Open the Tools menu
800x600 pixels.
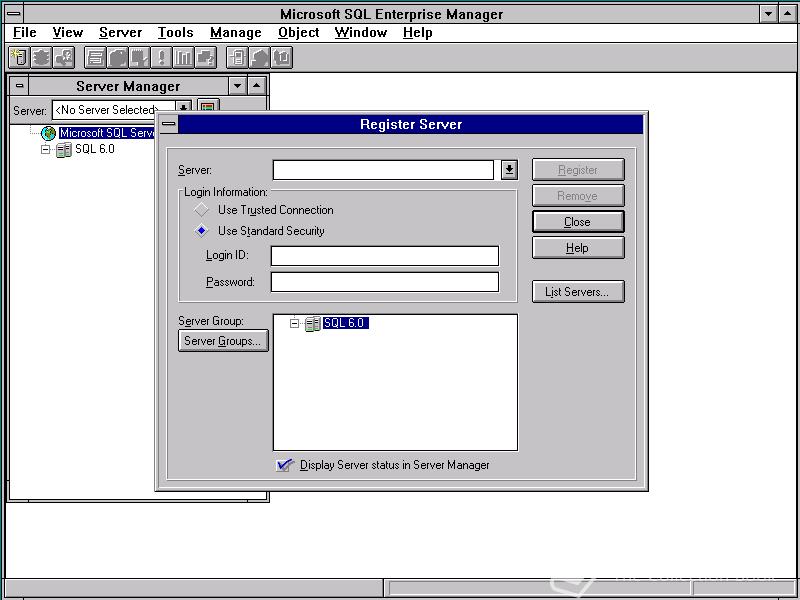[176, 33]
